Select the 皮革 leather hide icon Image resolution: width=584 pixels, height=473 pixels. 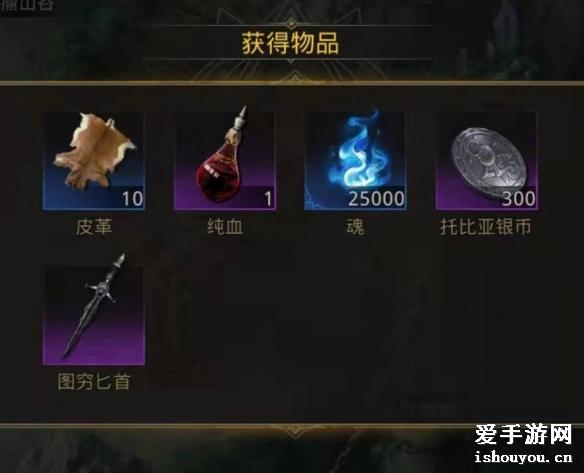click(x=94, y=161)
